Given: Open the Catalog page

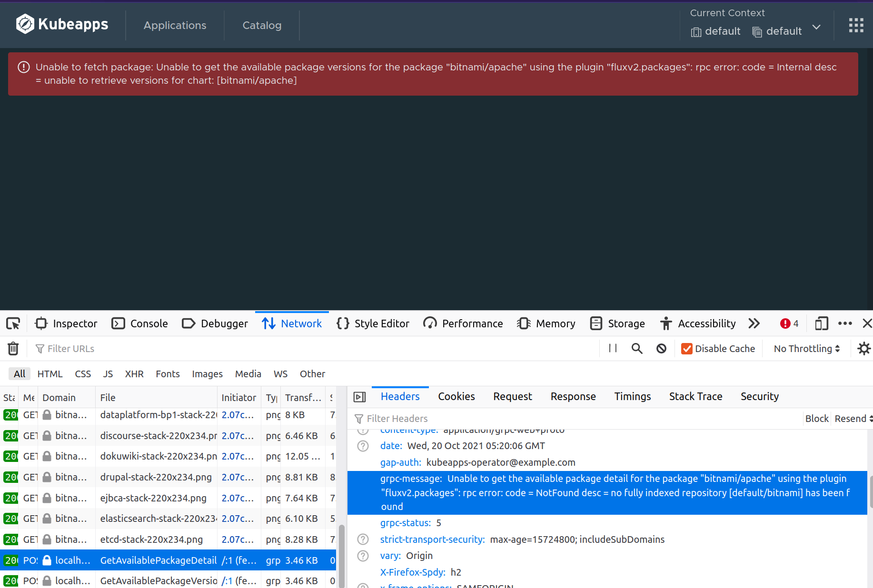Looking at the screenshot, I should point(261,25).
